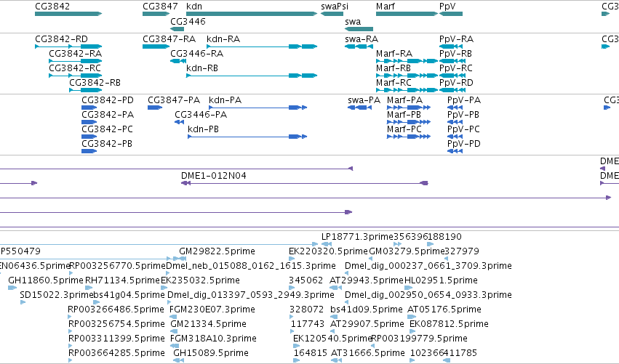Click the DME1-012N04 clone label

click(214, 176)
